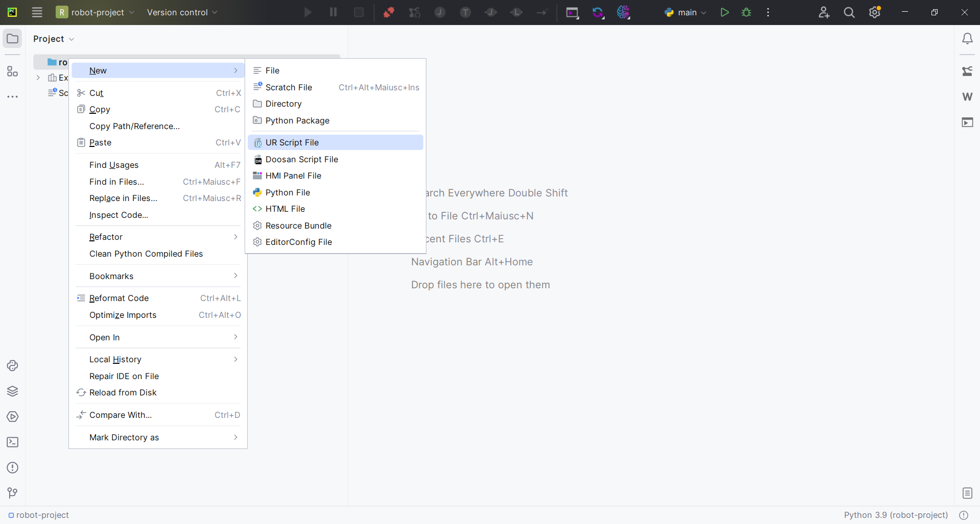
Task: Choose Doosan Script File menu entry
Action: [x=301, y=159]
